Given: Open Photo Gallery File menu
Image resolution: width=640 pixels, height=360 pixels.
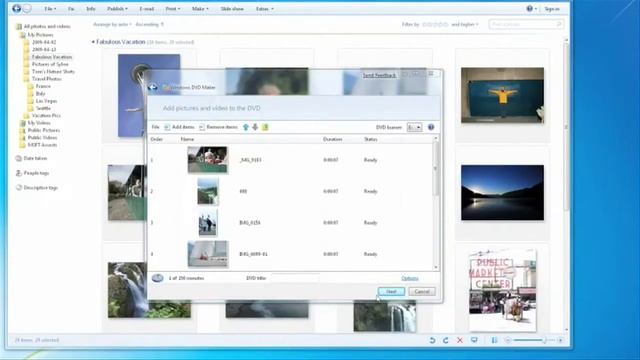Looking at the screenshot, I should point(50,9).
